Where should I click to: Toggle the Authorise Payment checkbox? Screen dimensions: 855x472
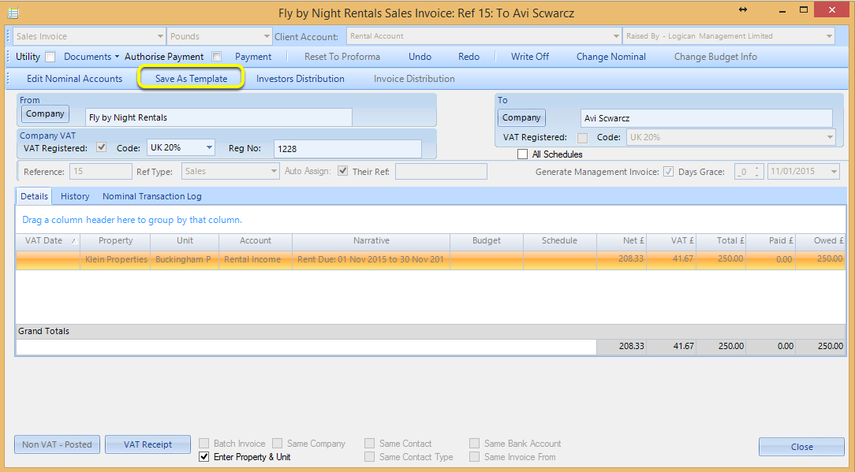pos(216,57)
